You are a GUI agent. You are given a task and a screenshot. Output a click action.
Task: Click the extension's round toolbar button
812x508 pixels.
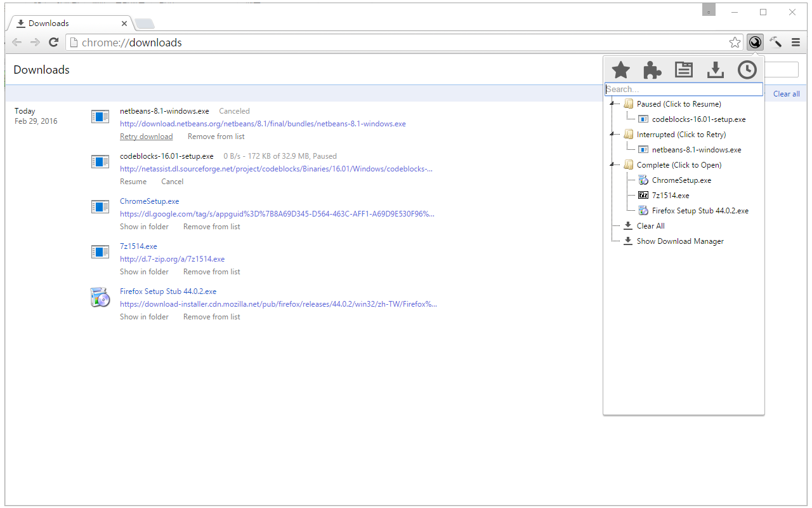tap(755, 43)
